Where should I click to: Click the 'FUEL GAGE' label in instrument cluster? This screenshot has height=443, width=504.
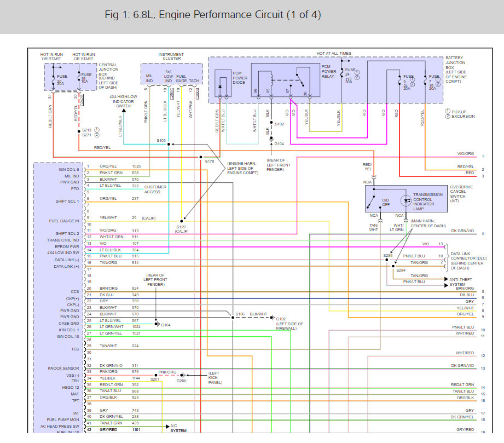[181, 78]
